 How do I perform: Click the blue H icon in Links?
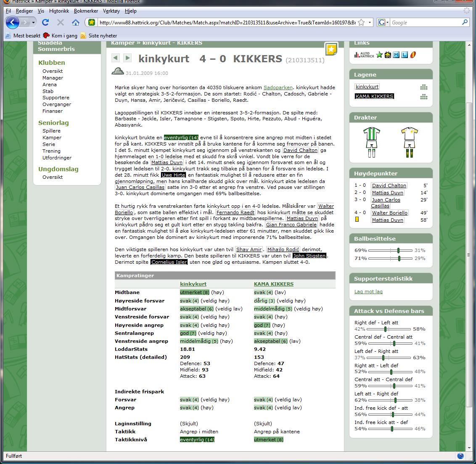tap(396, 55)
